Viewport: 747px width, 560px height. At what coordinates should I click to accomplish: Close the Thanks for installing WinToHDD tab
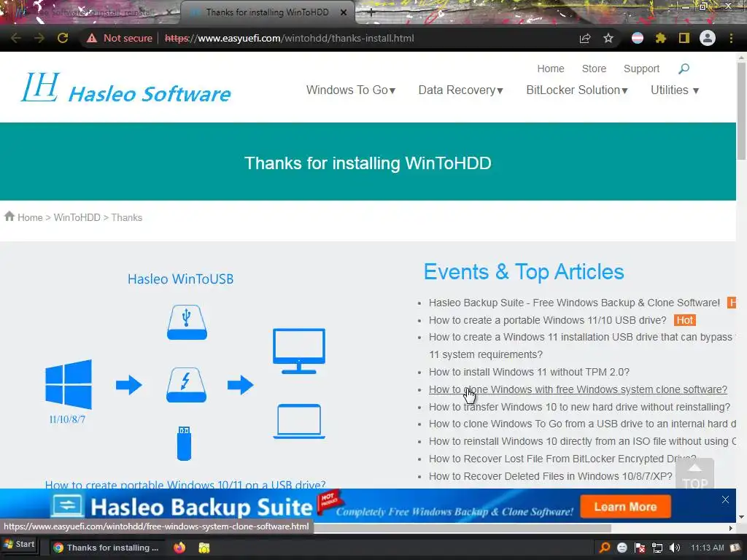click(x=344, y=13)
